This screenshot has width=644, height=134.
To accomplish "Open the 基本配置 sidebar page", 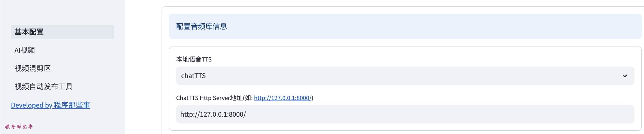I will 29,32.
